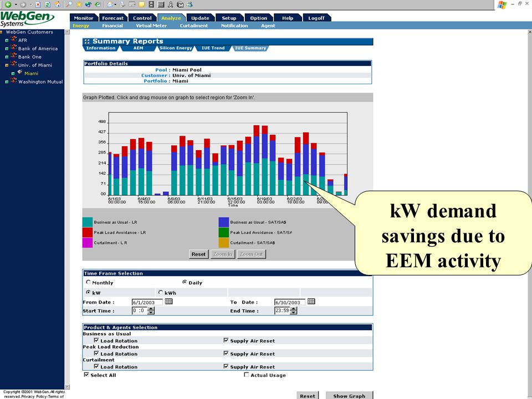Screen dimensions: 532x399
Task: Click the Miami portfolio icon in tree
Action: tap(20, 72)
